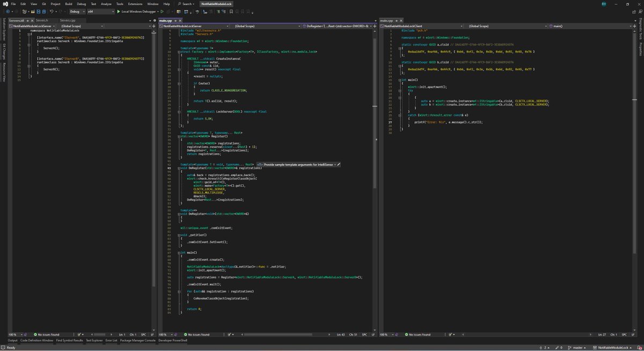
Task: Open the Error List tab
Action: point(111,340)
